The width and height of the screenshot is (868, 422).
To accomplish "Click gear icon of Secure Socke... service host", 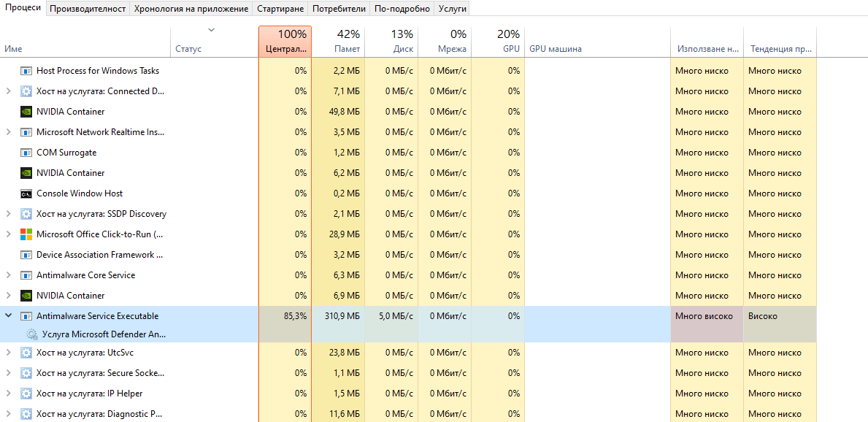I will pos(26,372).
